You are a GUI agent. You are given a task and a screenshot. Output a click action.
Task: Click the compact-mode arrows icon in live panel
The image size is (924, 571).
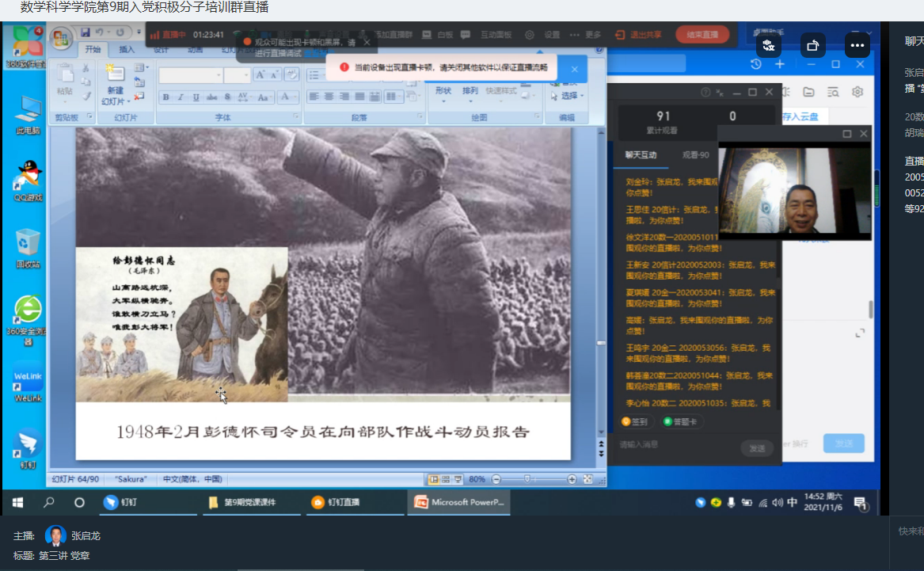tap(720, 93)
